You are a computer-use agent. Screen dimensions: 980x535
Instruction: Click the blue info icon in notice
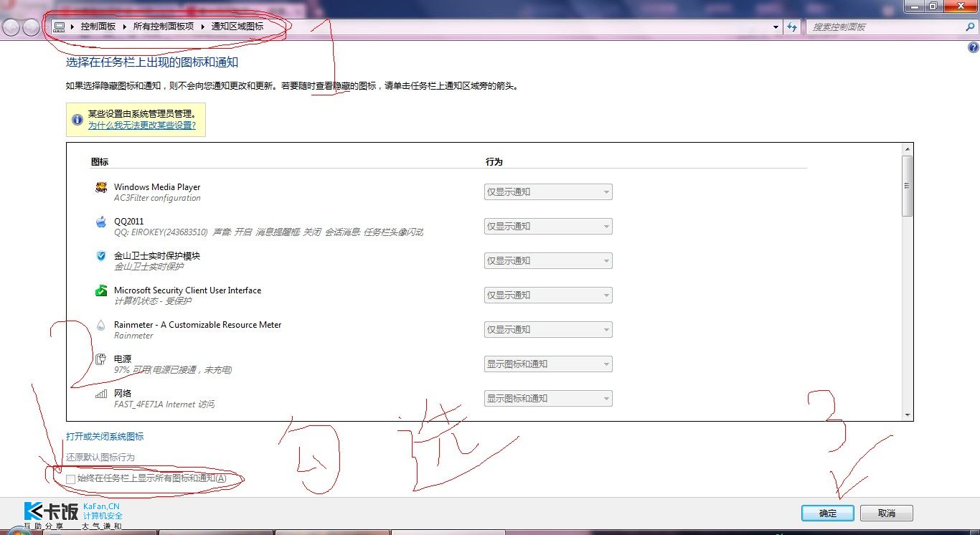[77, 120]
